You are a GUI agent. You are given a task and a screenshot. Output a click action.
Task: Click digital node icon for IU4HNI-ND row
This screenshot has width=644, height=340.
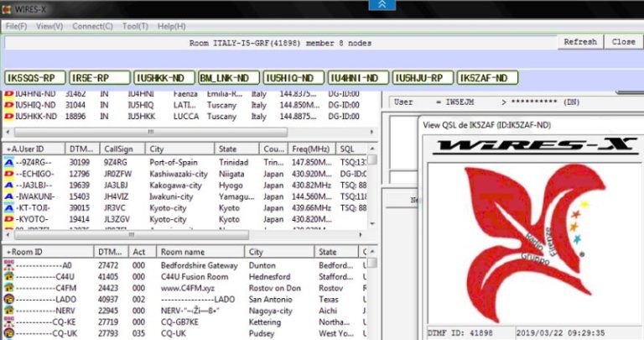click(8, 94)
